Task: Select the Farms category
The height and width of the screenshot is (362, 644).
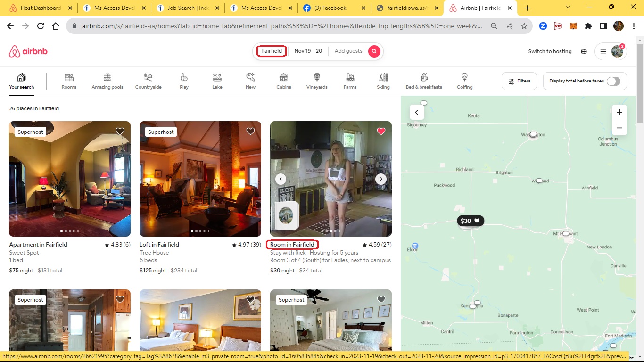Action: (x=350, y=81)
